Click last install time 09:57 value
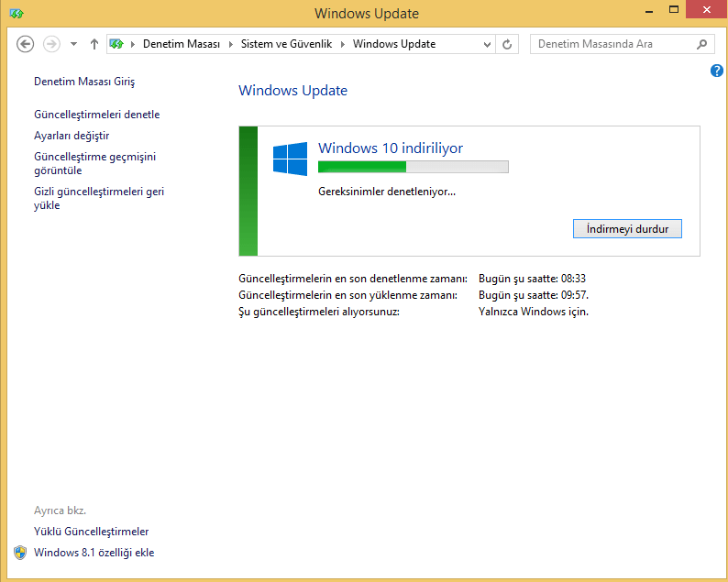 tap(534, 295)
